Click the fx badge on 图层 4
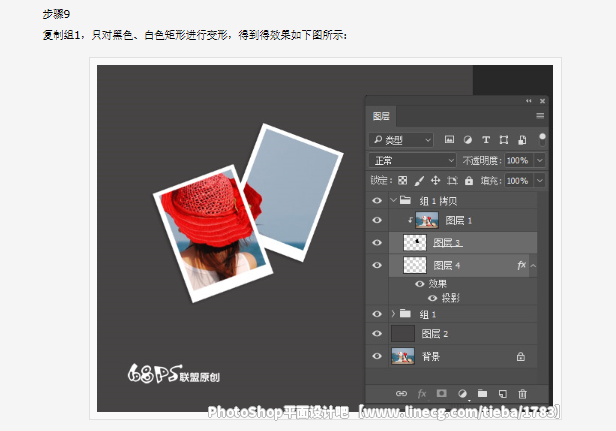This screenshot has height=431, width=616. [x=521, y=265]
